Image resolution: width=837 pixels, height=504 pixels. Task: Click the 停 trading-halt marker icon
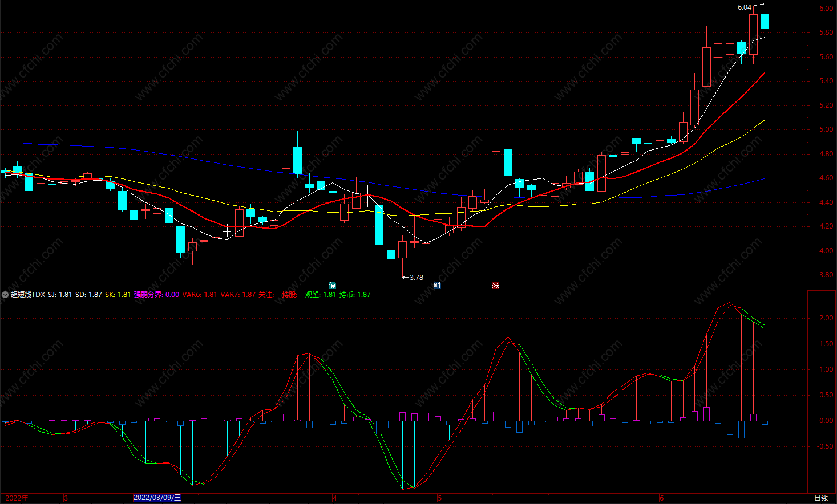[x=333, y=286]
